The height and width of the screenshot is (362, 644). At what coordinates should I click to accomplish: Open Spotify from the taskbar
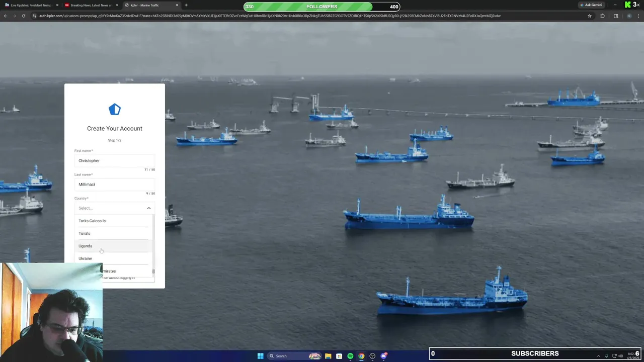350,356
